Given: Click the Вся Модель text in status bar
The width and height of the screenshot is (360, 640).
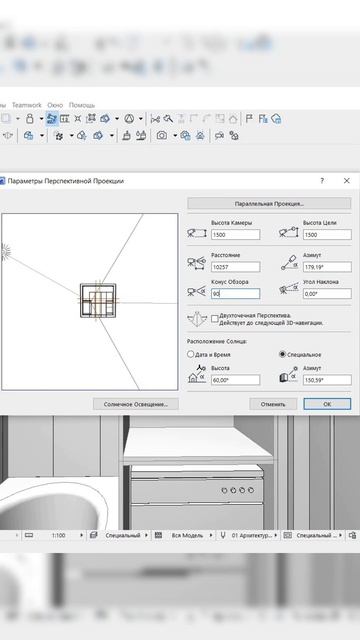Looking at the screenshot, I should 187,535.
